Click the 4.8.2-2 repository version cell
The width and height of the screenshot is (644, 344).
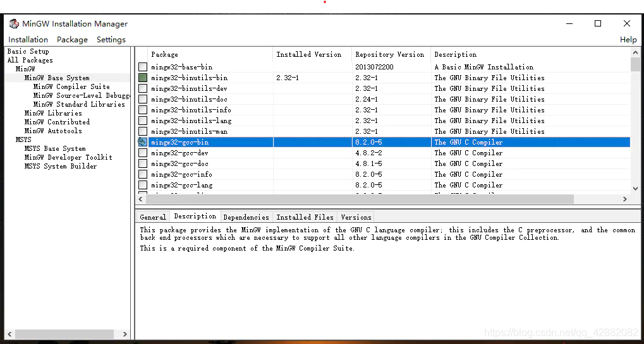coord(368,153)
